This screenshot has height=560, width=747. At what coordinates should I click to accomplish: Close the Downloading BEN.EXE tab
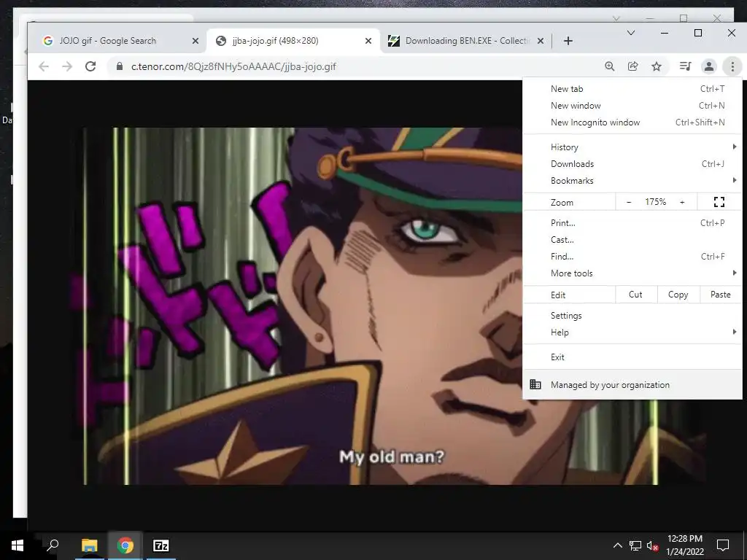(541, 41)
